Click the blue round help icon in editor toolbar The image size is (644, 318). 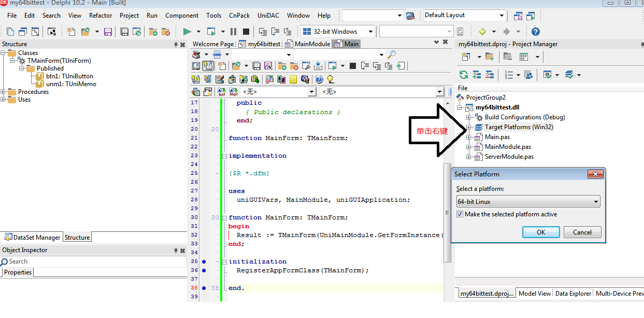(x=319, y=79)
